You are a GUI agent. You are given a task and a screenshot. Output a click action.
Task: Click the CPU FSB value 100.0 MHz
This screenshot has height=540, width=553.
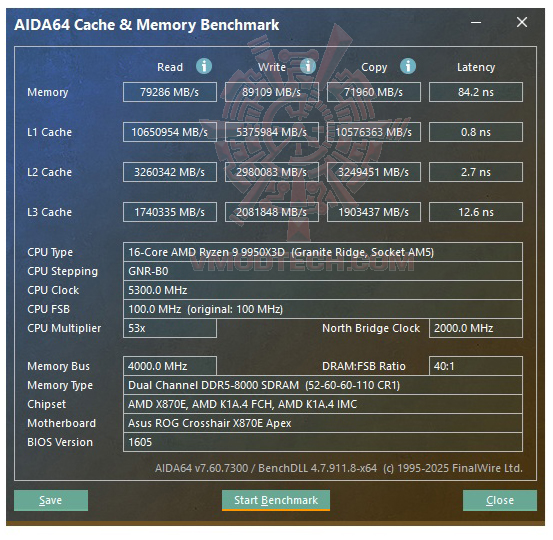click(x=323, y=309)
